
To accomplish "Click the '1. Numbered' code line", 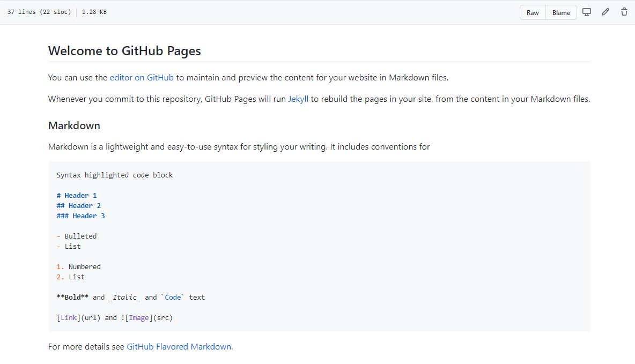I will [78, 267].
